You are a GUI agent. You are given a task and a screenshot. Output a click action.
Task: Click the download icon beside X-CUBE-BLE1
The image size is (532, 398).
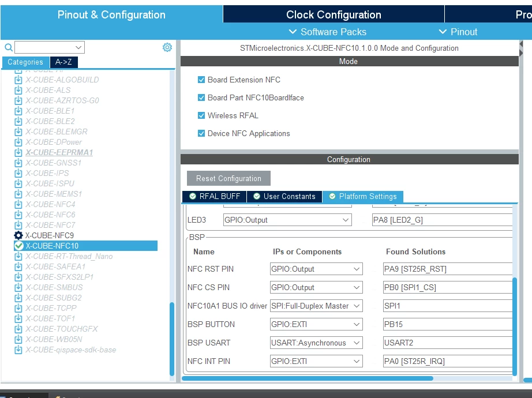18,111
